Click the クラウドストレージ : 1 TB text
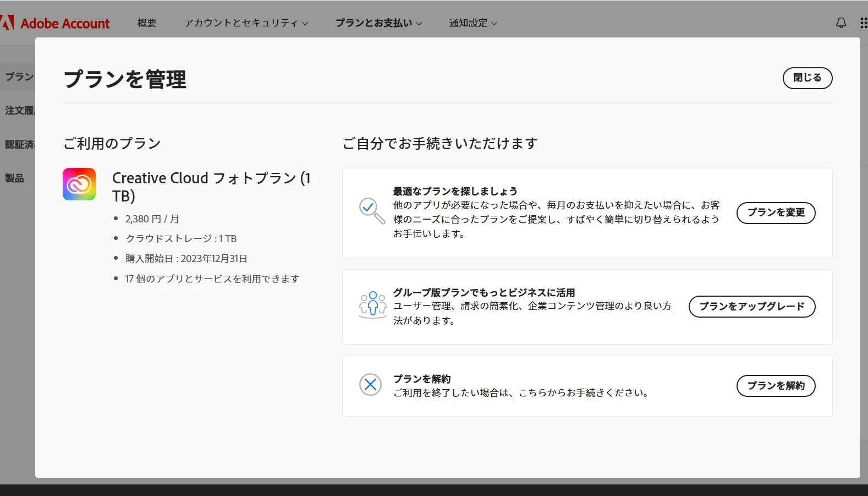The height and width of the screenshot is (496, 868). 181,239
